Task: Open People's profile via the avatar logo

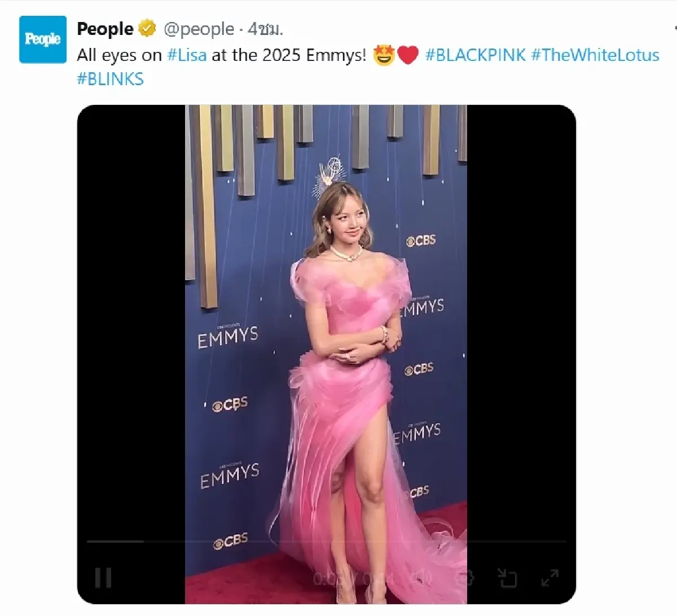Action: point(42,38)
